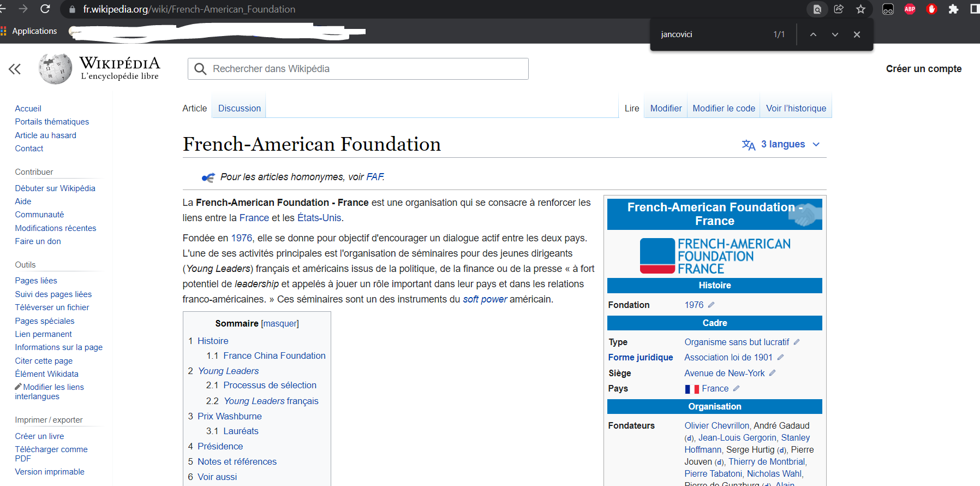
Task: Jump to section 3 Prix Washburne
Action: [225, 416]
